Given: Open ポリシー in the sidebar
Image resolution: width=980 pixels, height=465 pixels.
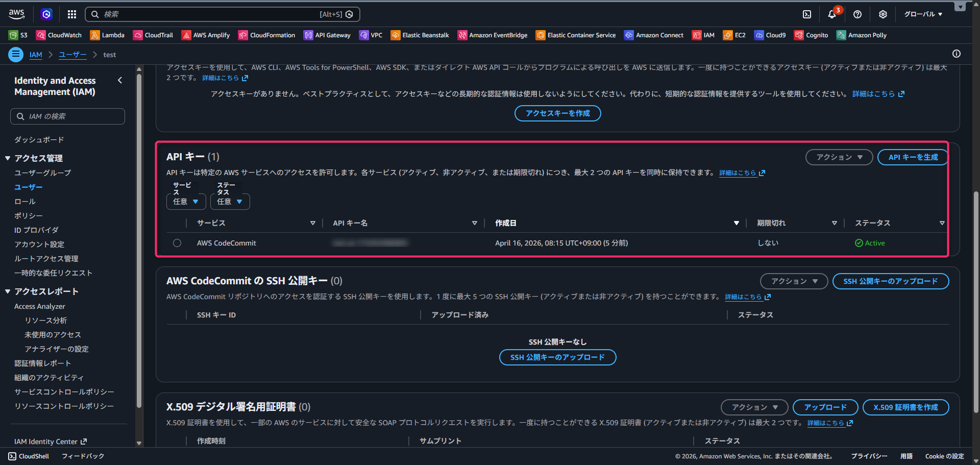Looking at the screenshot, I should click(x=29, y=215).
